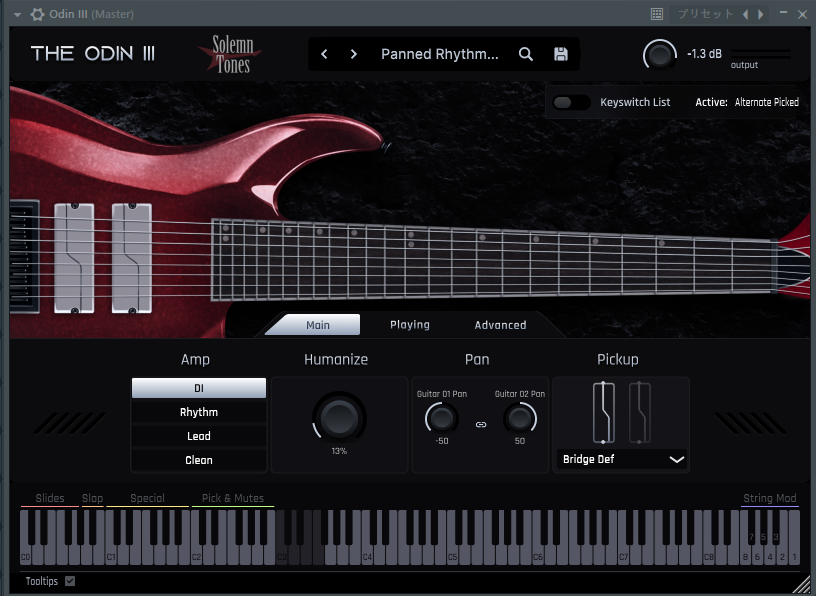Go to next Odin preset
Screen dimensions: 816x596
tap(353, 54)
